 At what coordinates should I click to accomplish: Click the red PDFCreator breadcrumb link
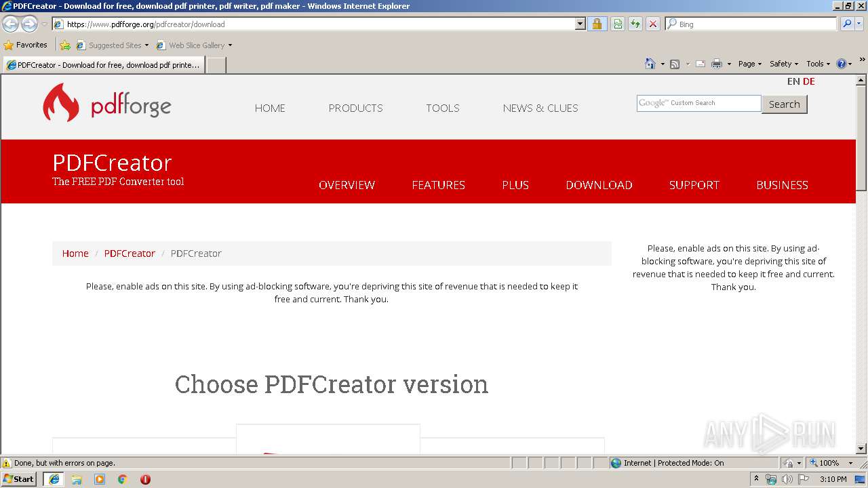click(x=130, y=253)
